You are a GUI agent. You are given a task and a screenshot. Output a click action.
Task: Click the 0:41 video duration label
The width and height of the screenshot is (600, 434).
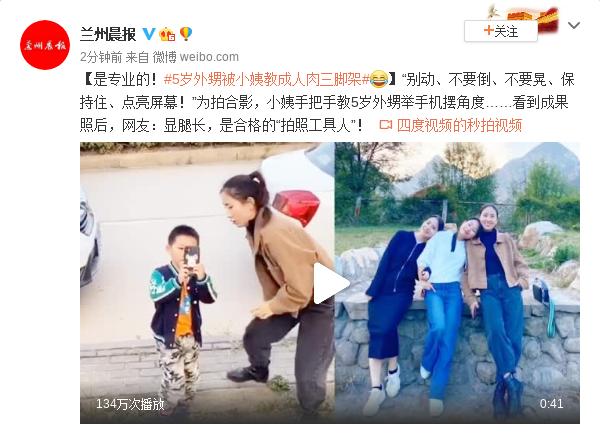coord(551,403)
